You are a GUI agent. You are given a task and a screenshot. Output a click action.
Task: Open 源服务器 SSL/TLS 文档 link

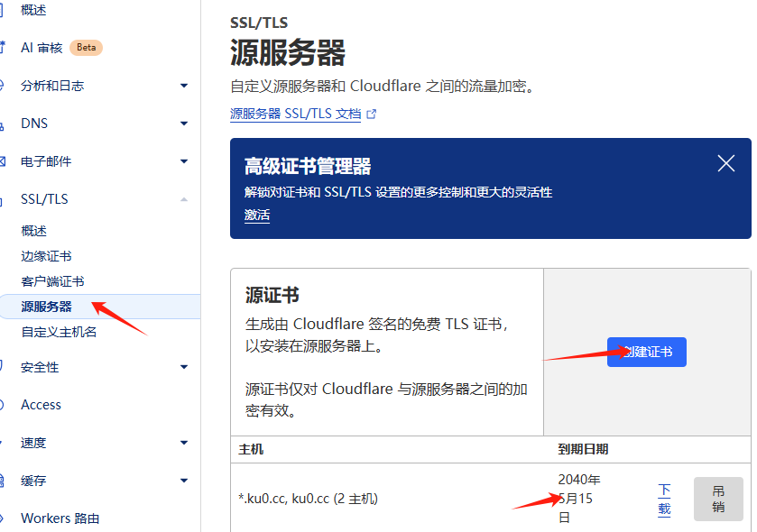tap(295, 114)
